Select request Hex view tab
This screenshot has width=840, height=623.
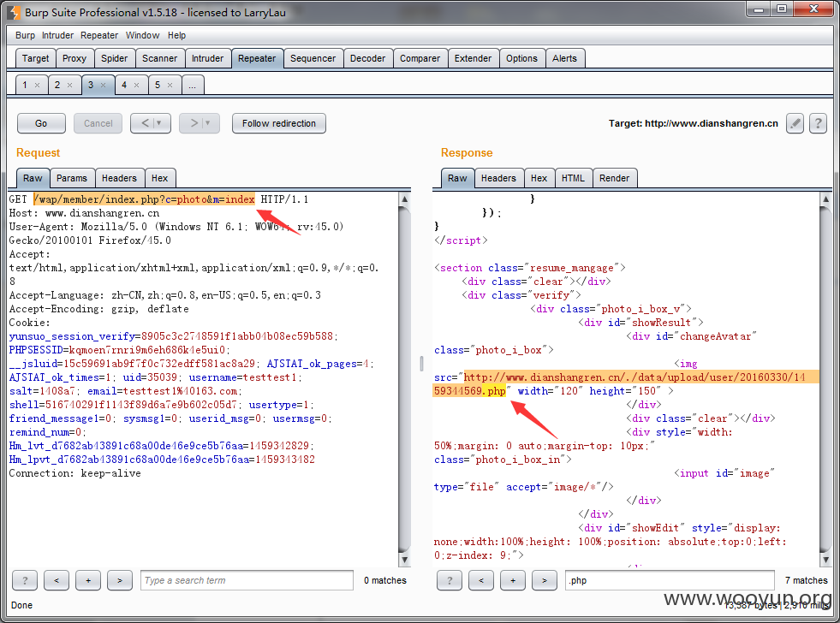(x=159, y=178)
